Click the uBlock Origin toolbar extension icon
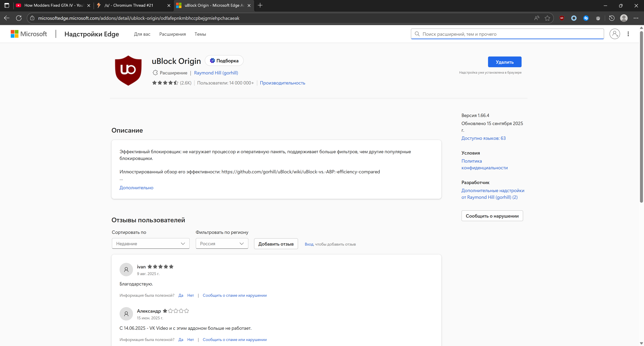This screenshot has height=346, width=644. [x=562, y=18]
